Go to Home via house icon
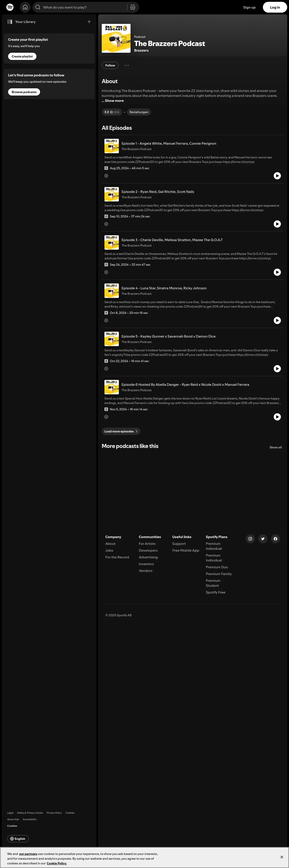The width and height of the screenshot is (289, 868). (x=25, y=7)
